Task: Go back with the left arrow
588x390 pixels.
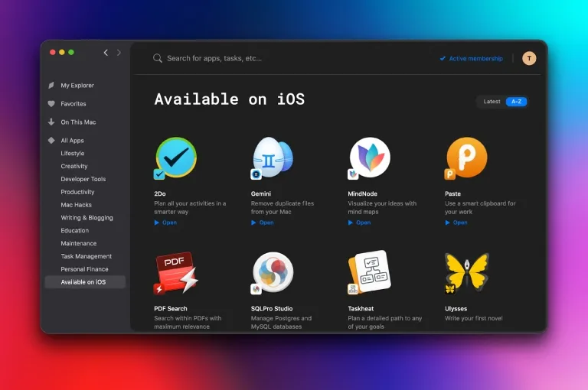Action: click(x=106, y=53)
